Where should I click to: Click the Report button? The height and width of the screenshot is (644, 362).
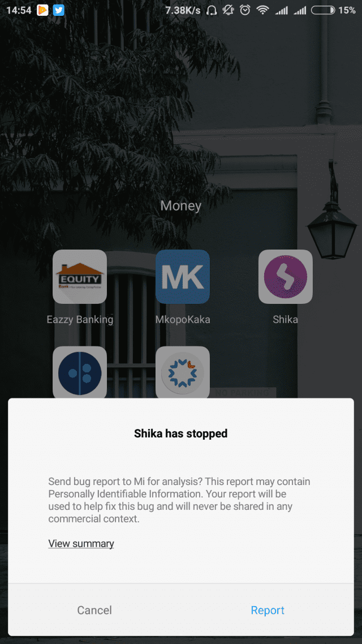click(x=268, y=610)
